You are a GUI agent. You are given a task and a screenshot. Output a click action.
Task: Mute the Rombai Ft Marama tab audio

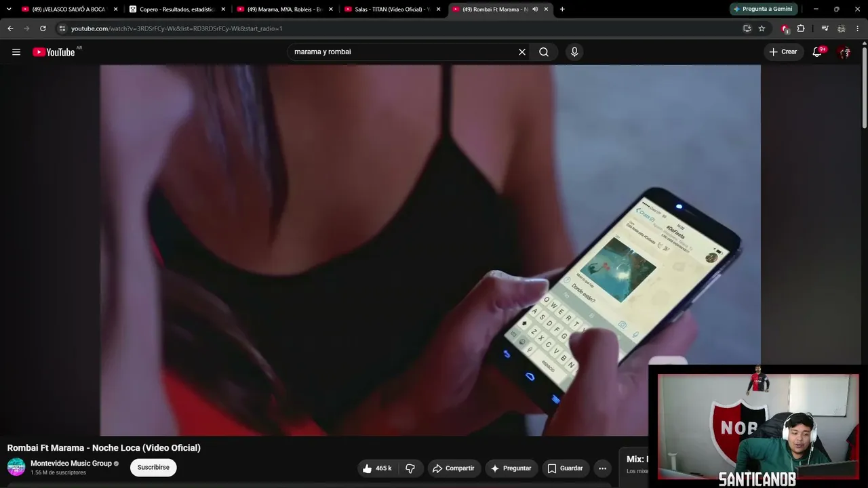click(x=535, y=9)
